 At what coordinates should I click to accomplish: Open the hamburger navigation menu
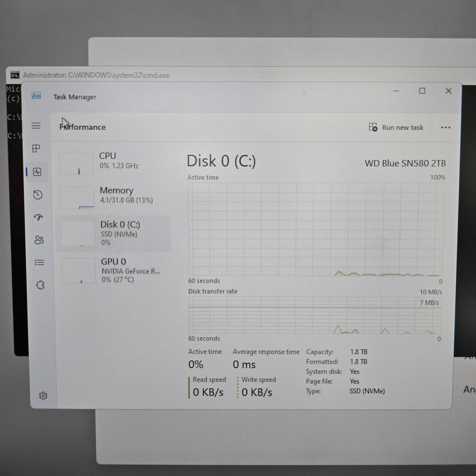[36, 126]
